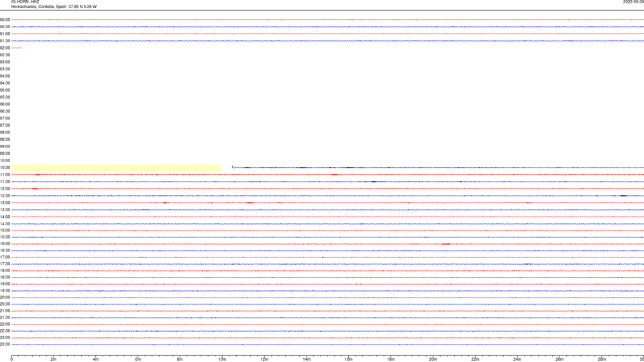This screenshot has width=644, height=362.
Task: Click the 22m axis tick label
Action: coord(475,359)
